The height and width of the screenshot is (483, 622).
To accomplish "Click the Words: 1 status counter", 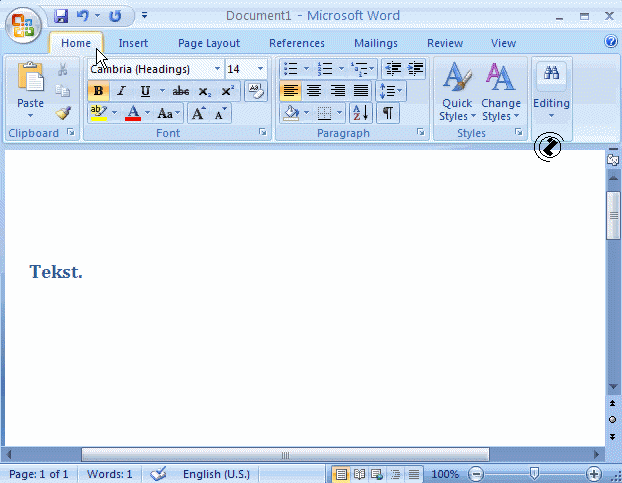I will [109, 474].
